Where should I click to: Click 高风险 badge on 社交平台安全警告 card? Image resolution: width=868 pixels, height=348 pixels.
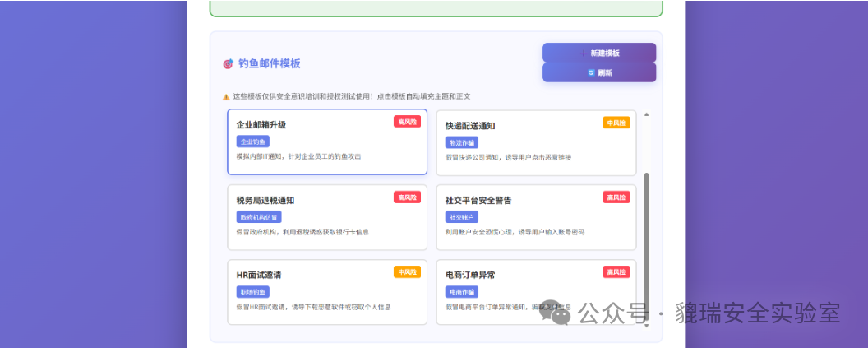click(x=616, y=197)
